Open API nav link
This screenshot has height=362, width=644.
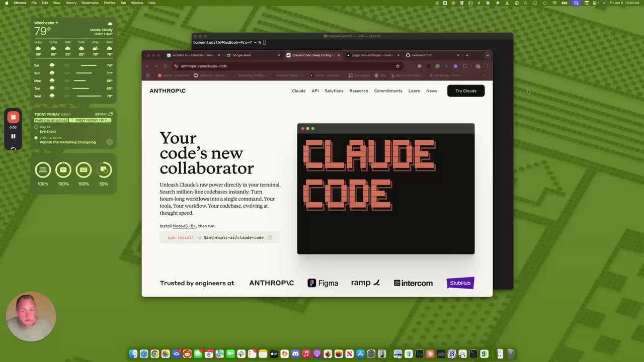[315, 91]
